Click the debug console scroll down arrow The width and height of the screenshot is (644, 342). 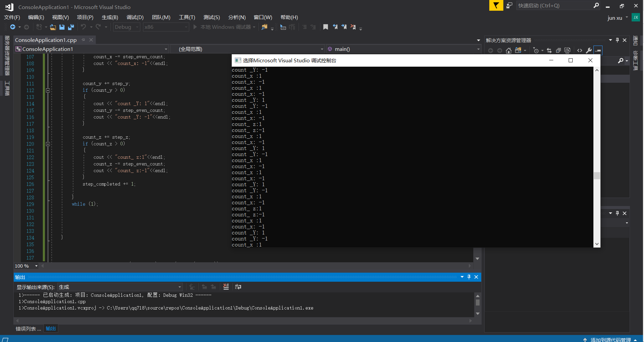coord(597,244)
